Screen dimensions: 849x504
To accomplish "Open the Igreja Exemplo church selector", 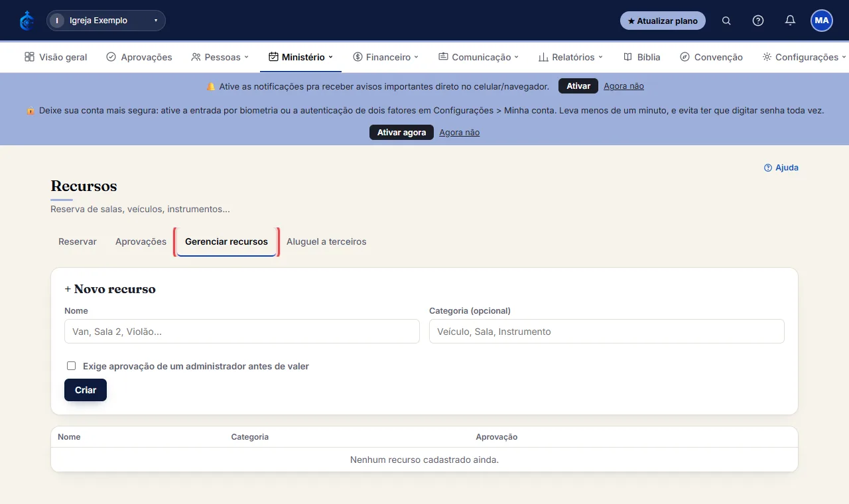I will (x=106, y=21).
